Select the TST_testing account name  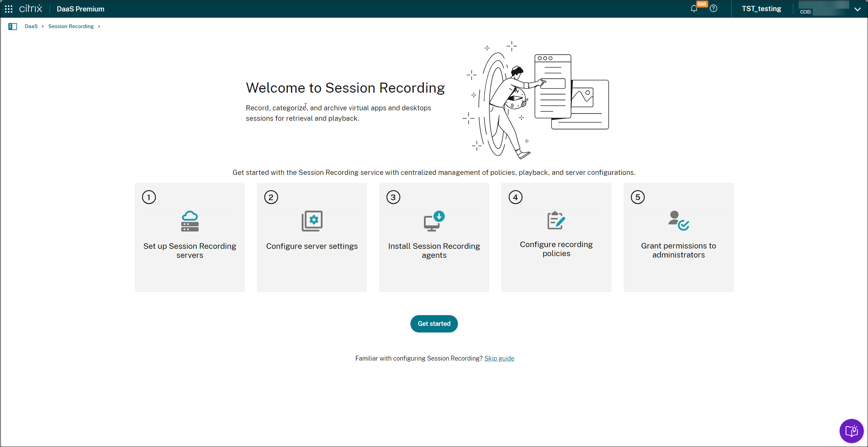[x=761, y=9]
